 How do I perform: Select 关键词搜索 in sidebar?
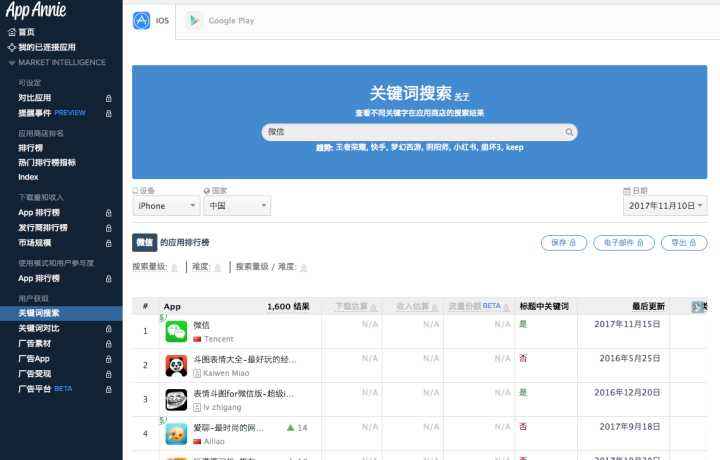click(x=39, y=313)
